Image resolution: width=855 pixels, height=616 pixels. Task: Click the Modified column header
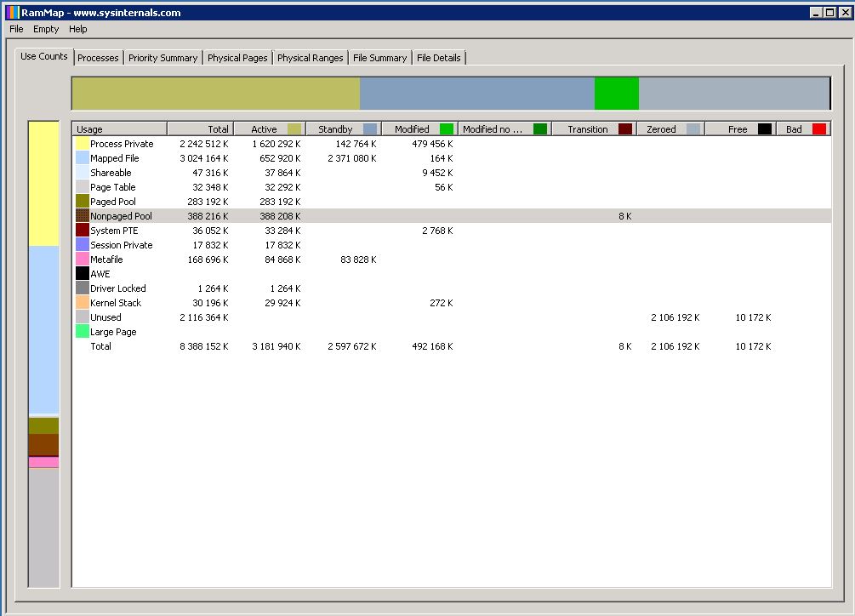point(412,129)
